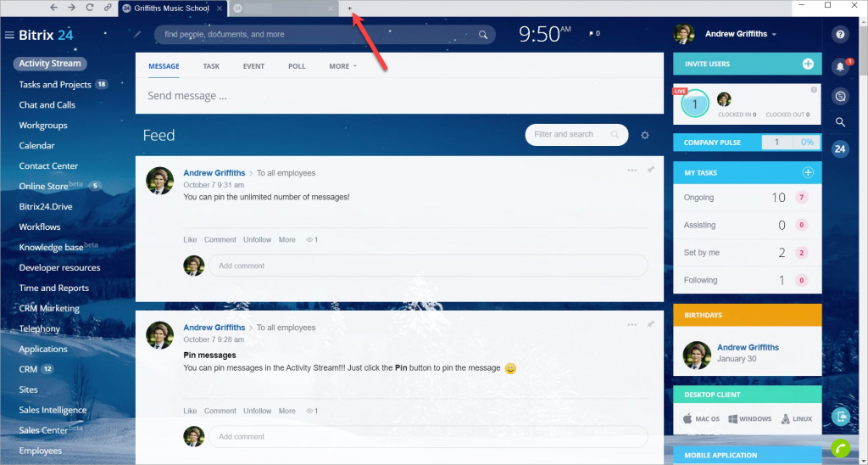
Task: Open three-dots menu on 'unlimited number' post
Action: pyautogui.click(x=632, y=171)
